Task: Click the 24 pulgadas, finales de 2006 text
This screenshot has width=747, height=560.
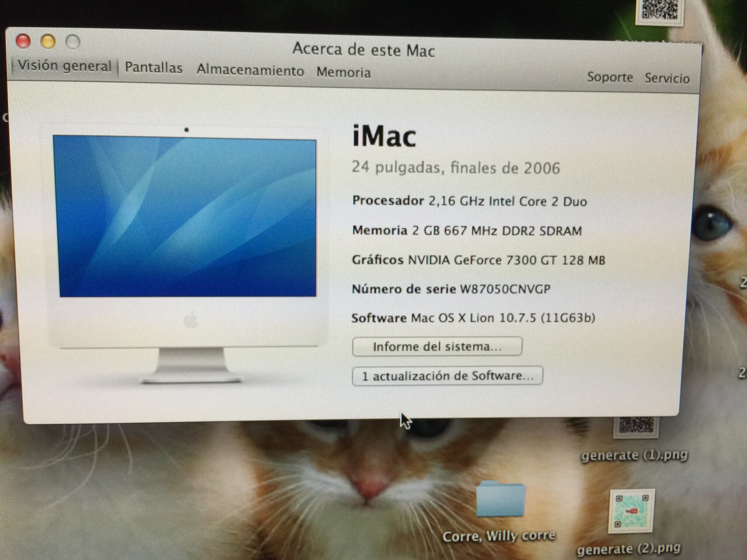Action: [456, 168]
